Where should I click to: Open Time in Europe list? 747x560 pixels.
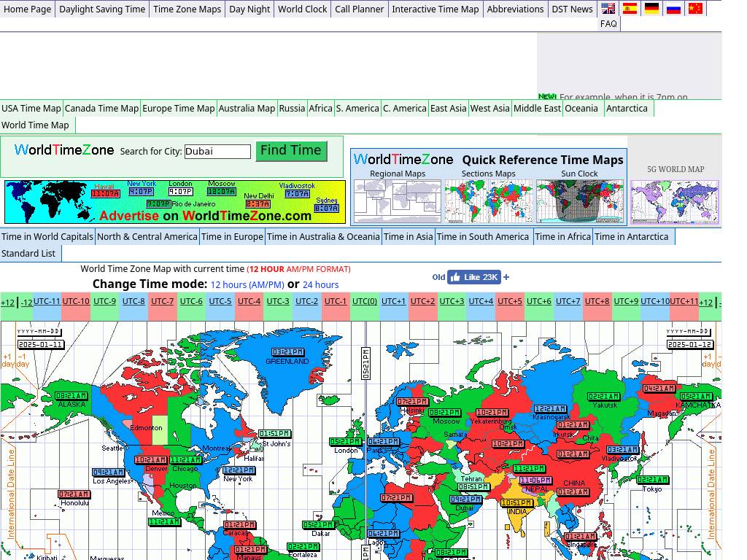pyautogui.click(x=232, y=237)
